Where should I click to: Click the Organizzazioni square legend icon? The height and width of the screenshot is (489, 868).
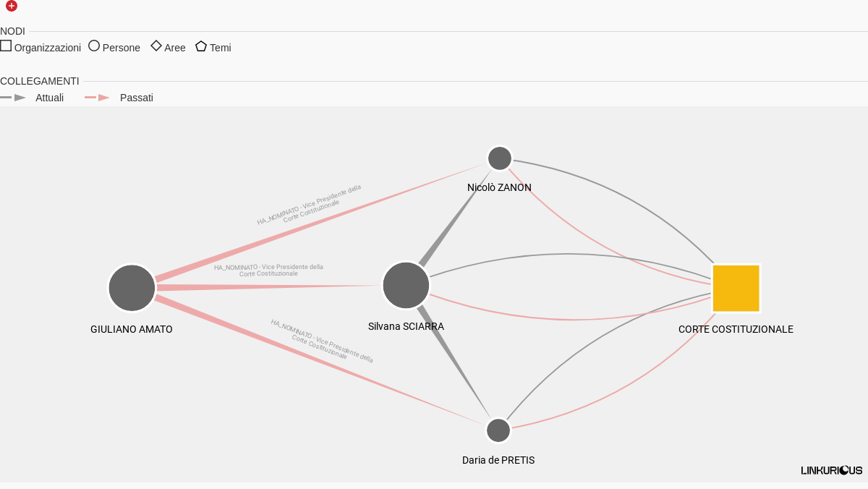pos(6,46)
